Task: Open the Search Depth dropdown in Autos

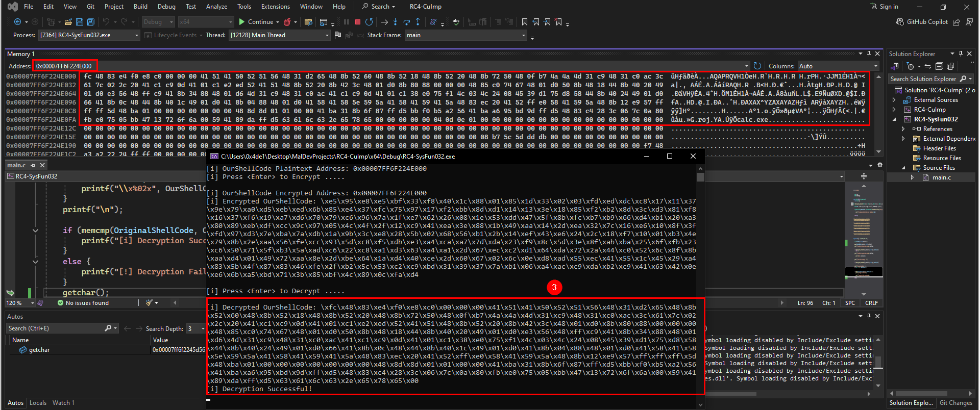Action: 196,329
